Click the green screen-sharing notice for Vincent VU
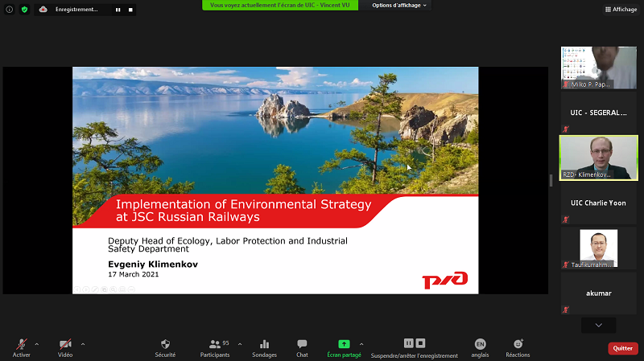This screenshot has height=361, width=644. (279, 6)
